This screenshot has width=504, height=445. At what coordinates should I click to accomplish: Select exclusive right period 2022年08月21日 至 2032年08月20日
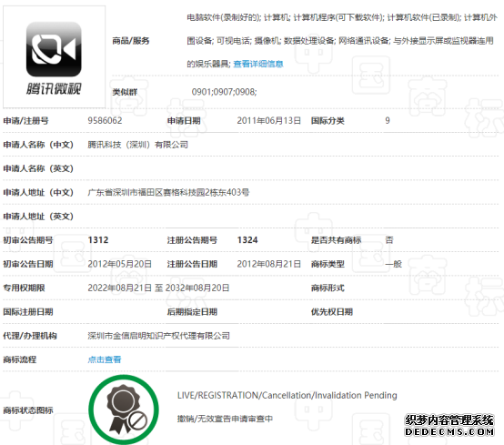click(158, 288)
